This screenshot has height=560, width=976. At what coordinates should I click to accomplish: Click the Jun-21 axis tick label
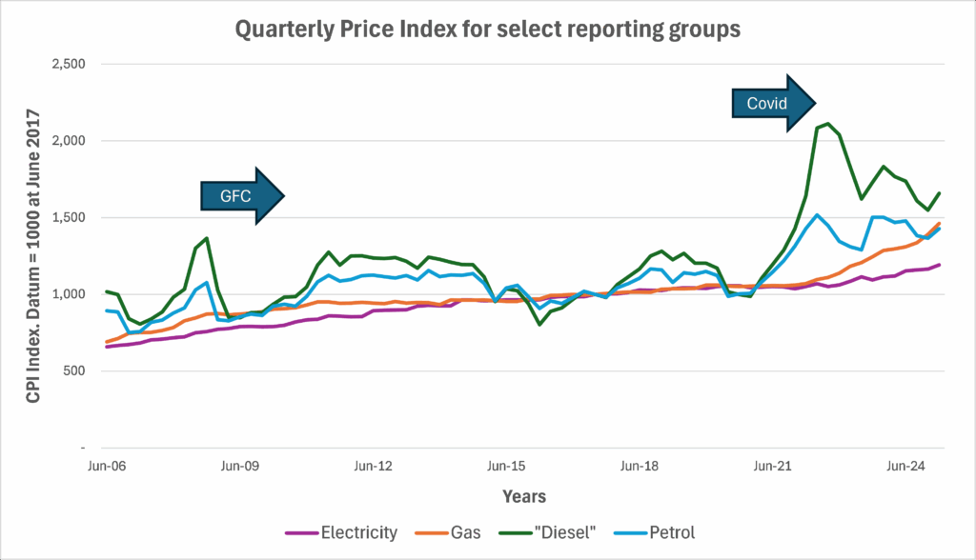pos(771,467)
